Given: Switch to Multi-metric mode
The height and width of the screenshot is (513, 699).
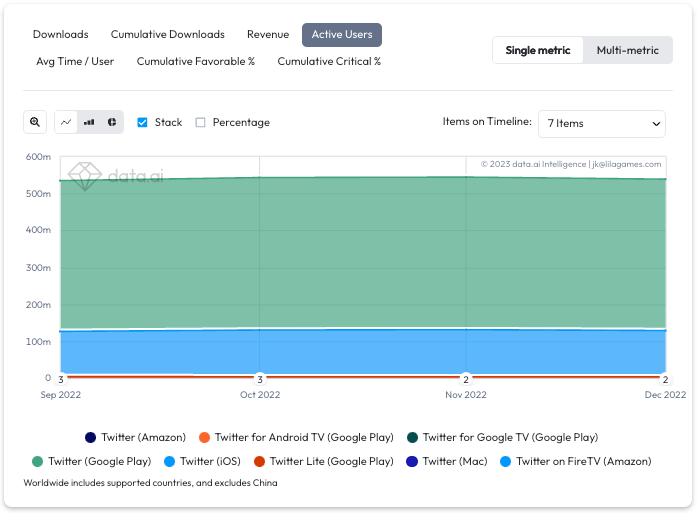Looking at the screenshot, I should pyautogui.click(x=627, y=50).
